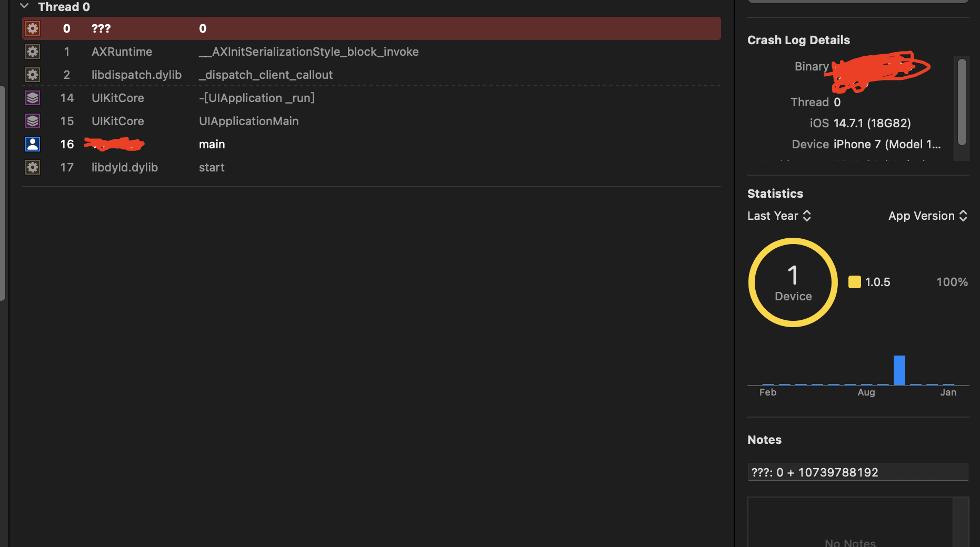
Task: Click gear icon beside libdyld.dylib frame
Action: click(33, 167)
